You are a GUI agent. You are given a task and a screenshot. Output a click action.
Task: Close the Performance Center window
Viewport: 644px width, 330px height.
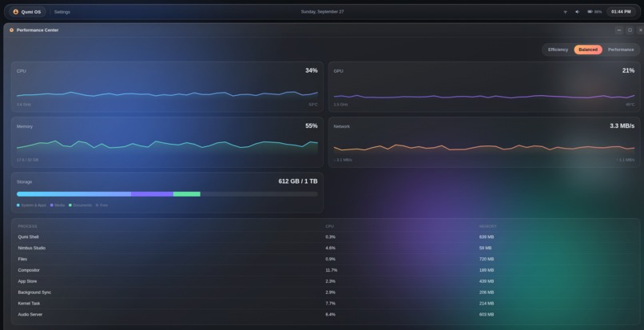point(640,30)
